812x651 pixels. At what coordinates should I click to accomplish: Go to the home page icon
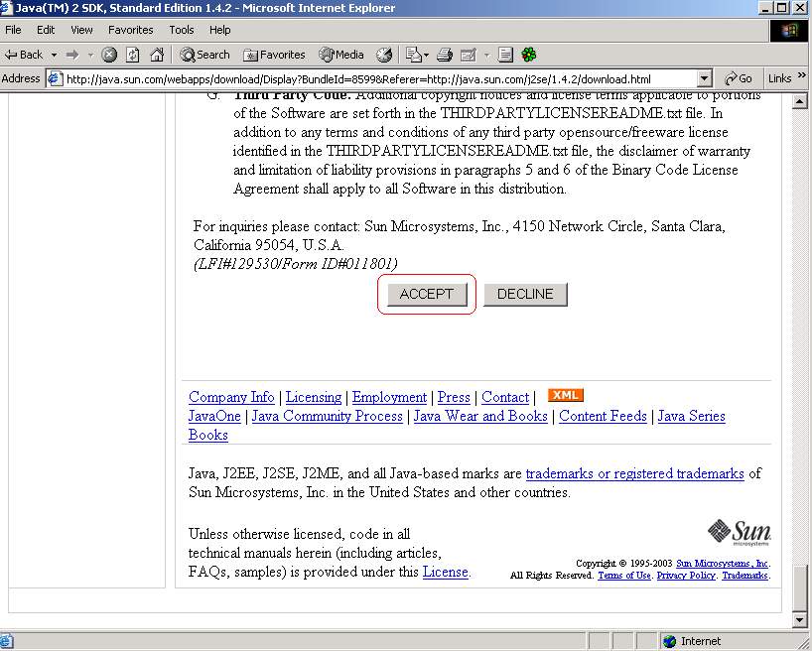[157, 55]
